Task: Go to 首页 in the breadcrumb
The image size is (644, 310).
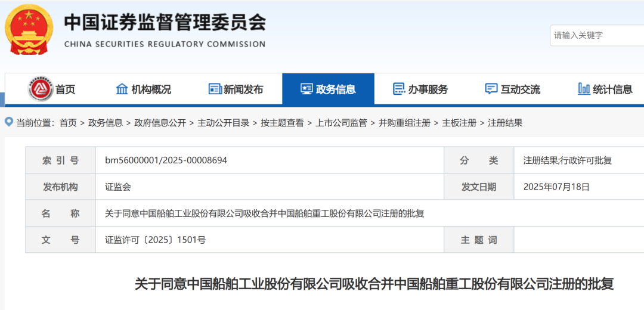Action: tap(68, 123)
